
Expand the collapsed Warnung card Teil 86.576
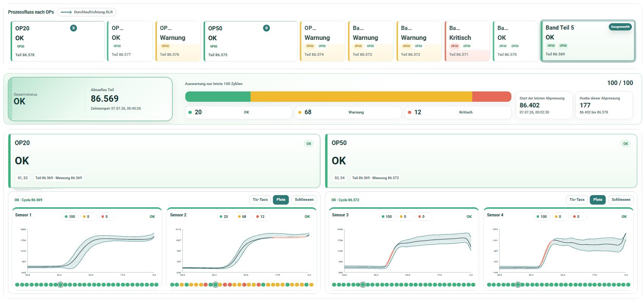point(178,41)
